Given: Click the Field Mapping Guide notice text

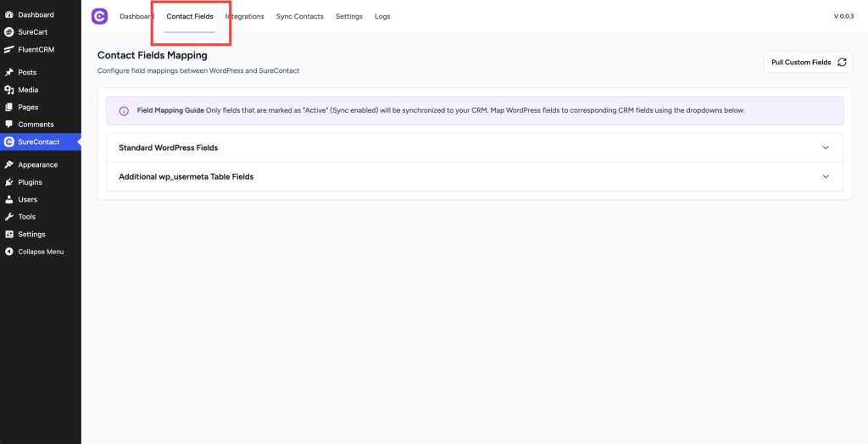Looking at the screenshot, I should point(441,111).
